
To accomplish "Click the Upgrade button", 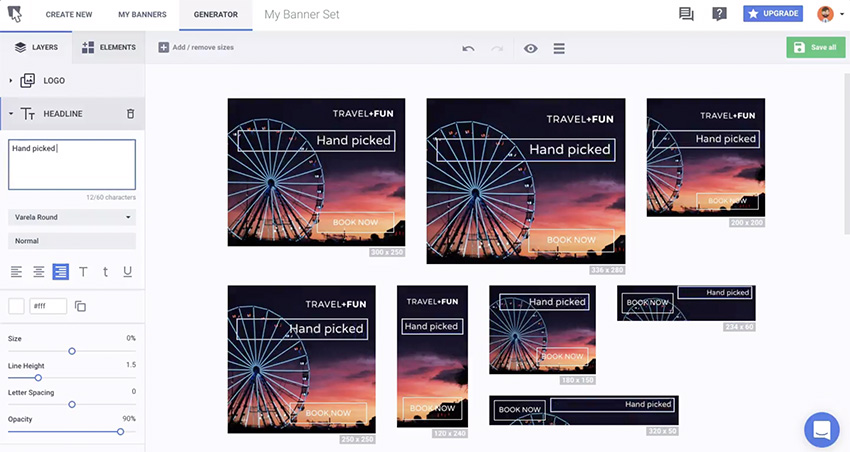I will (x=772, y=14).
